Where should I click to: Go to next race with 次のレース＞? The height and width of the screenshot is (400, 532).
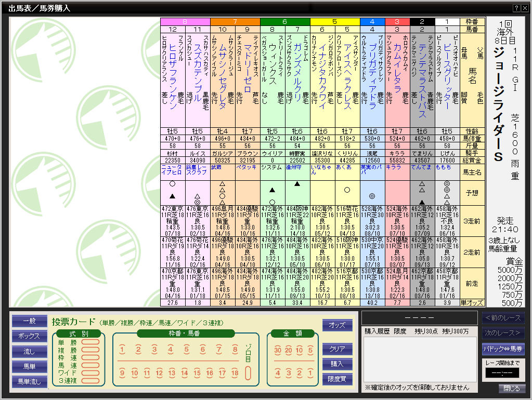point(503,333)
